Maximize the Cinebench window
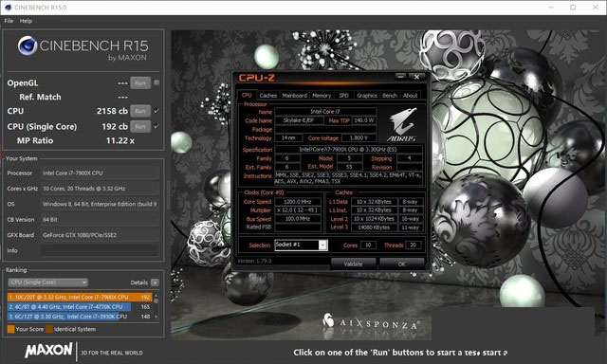 point(573,8)
